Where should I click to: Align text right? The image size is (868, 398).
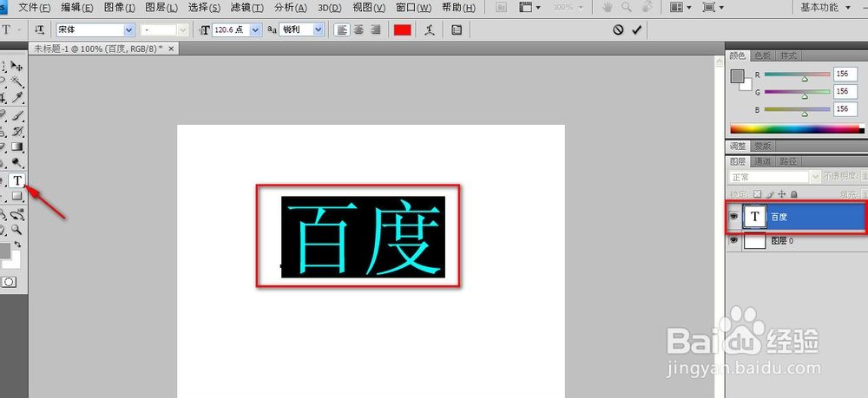coord(375,29)
